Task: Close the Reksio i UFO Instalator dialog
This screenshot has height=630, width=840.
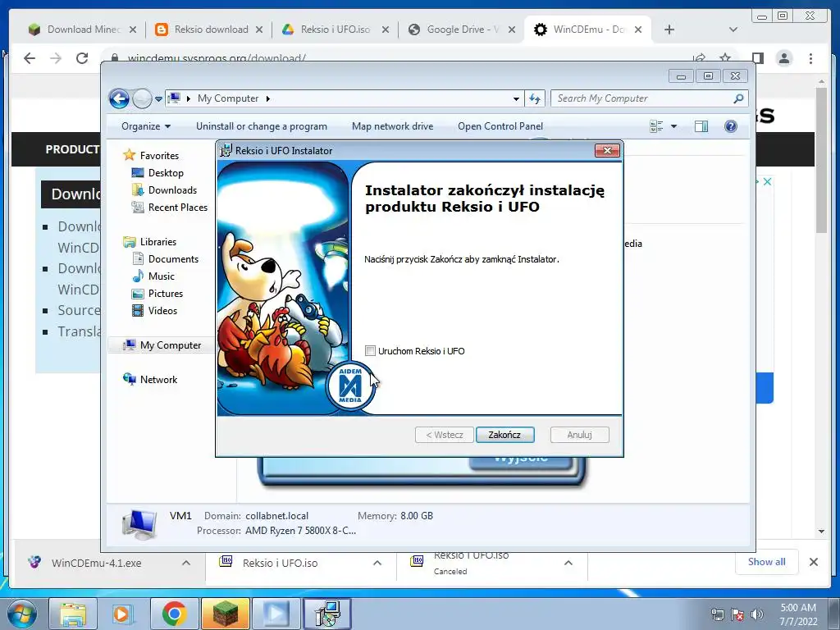Action: [x=607, y=151]
